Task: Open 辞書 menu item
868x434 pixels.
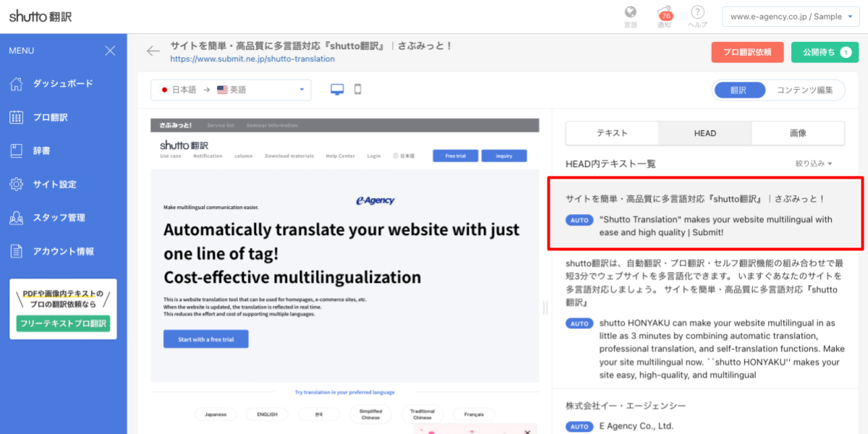Action: (x=42, y=150)
